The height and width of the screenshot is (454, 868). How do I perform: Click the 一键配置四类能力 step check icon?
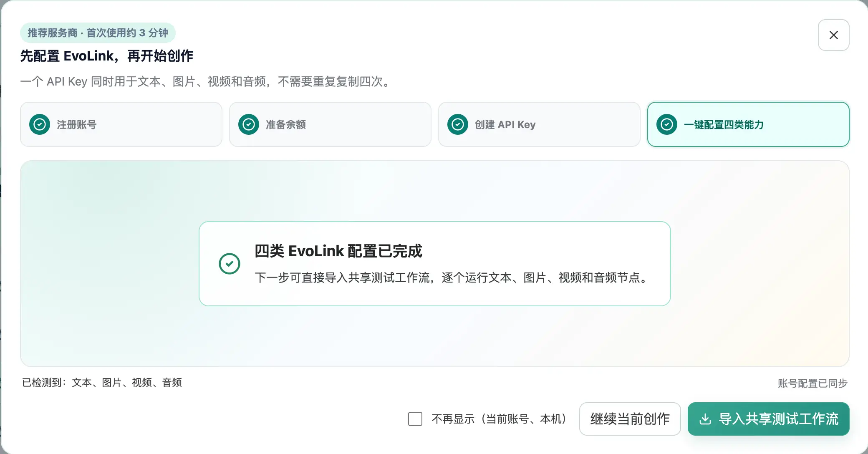click(667, 124)
